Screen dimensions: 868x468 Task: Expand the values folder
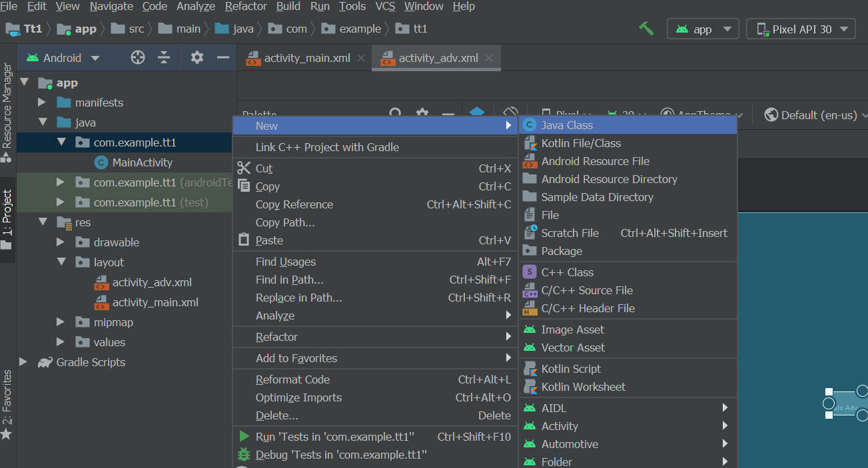tap(61, 342)
